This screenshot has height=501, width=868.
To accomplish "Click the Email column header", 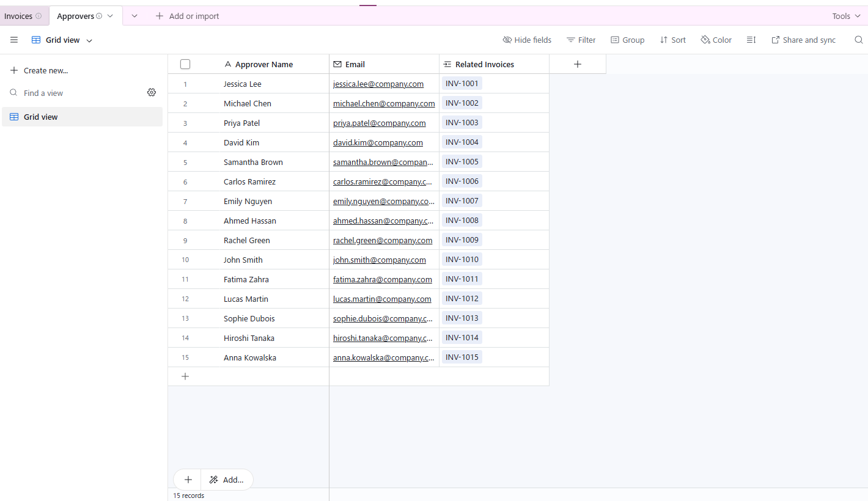I will tap(384, 64).
